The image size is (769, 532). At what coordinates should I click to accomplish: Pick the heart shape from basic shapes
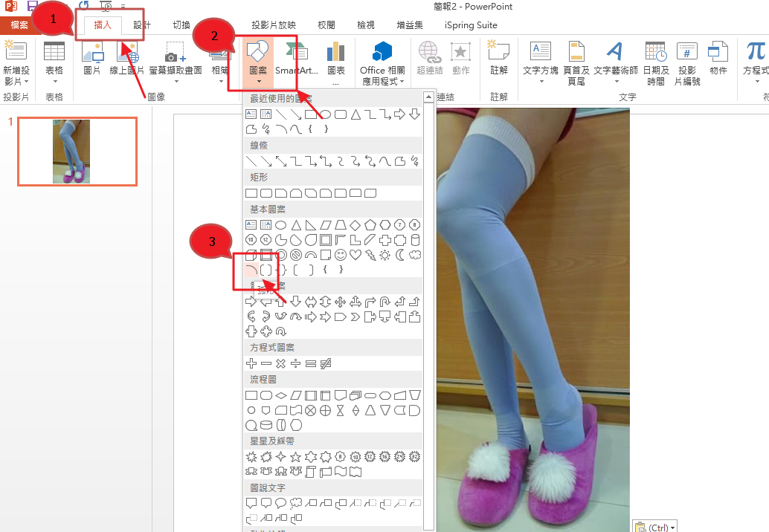(355, 255)
